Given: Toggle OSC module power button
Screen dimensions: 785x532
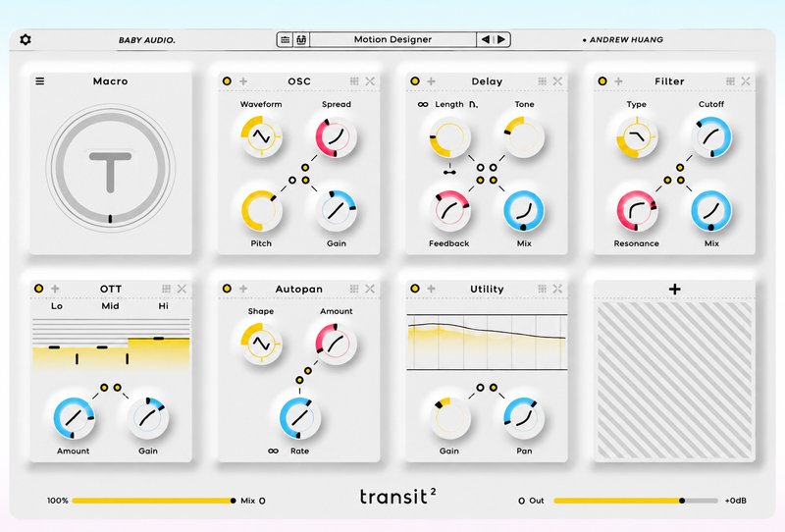Looking at the screenshot, I should pyautogui.click(x=227, y=81).
